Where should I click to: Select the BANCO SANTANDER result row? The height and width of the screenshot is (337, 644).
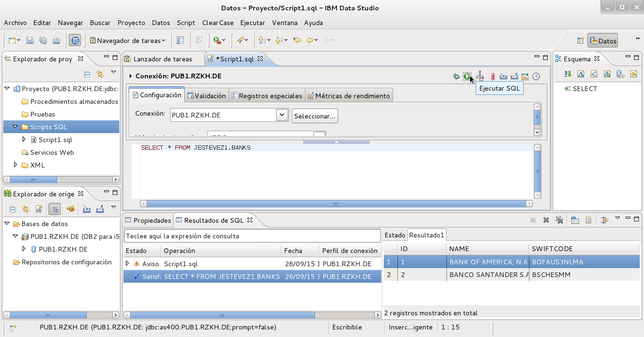point(512,275)
